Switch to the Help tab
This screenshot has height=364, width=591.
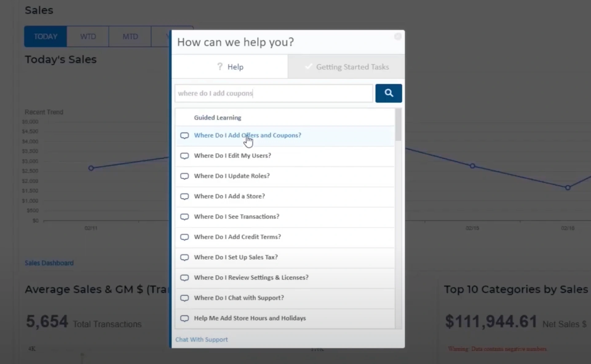230,67
